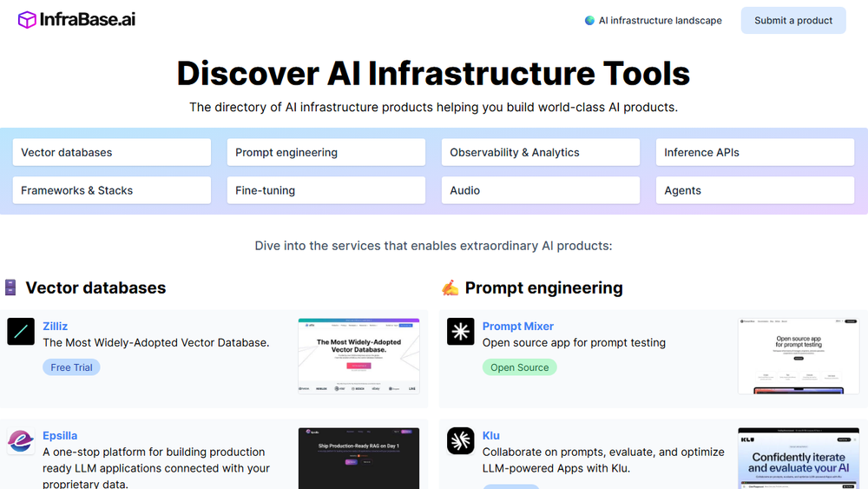Select the Observability & Analytics category
Viewport: 868px width, 489px height.
coord(541,152)
